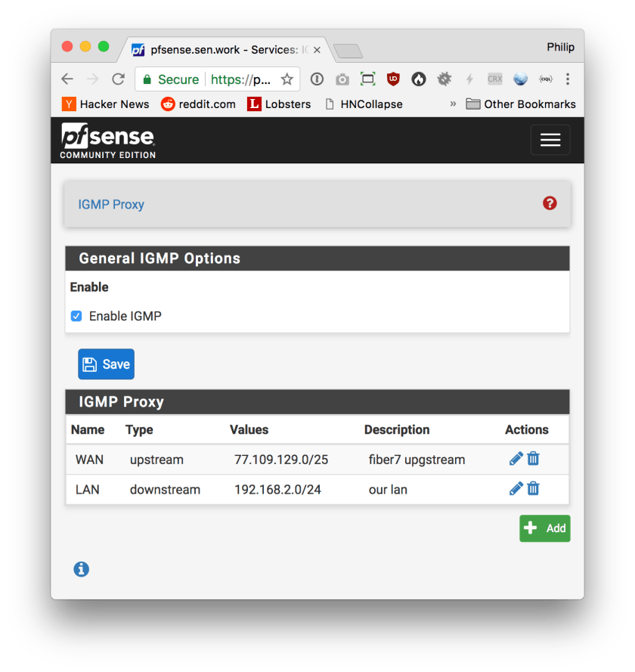
Task: Click the camera extension icon in the toolbar
Action: coord(342,79)
